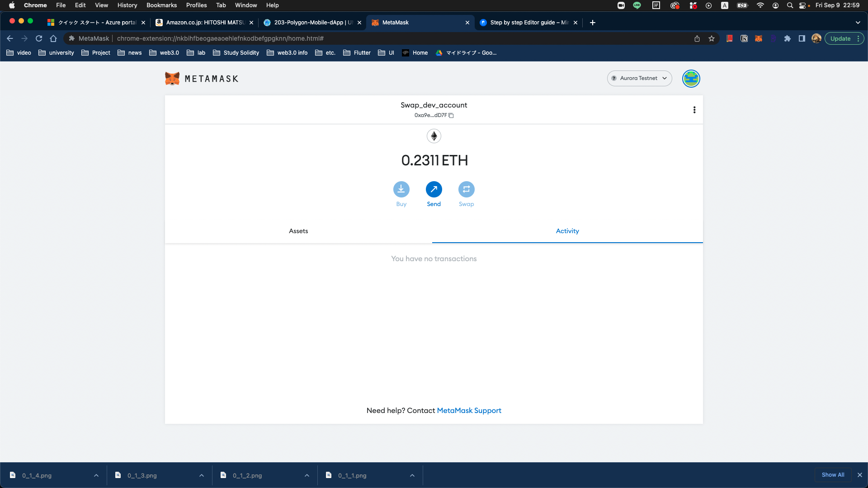This screenshot has height=488, width=868.
Task: Expand options for 0_1_1.png download
Action: [x=412, y=475]
